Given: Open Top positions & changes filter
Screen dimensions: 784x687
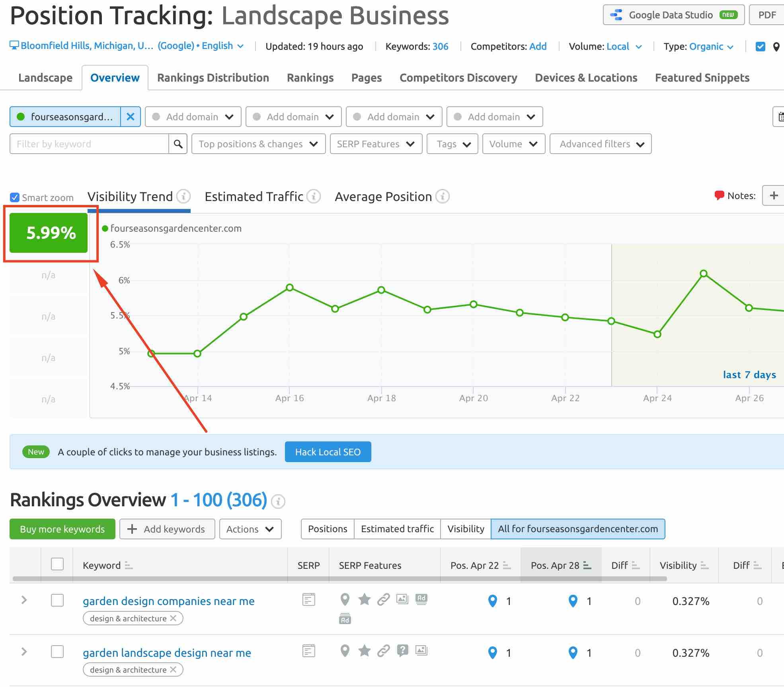Looking at the screenshot, I should pos(258,144).
